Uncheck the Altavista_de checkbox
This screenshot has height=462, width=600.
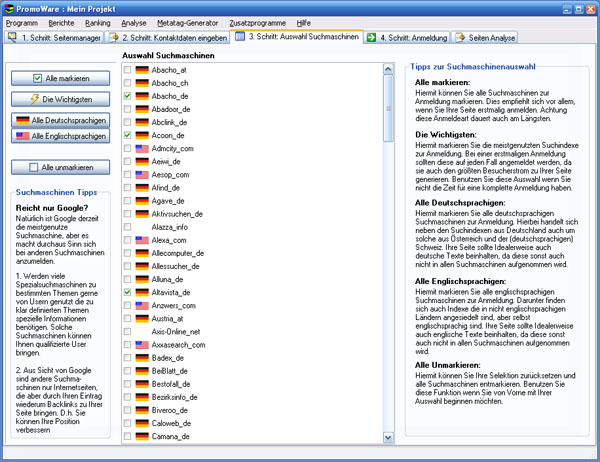127,292
